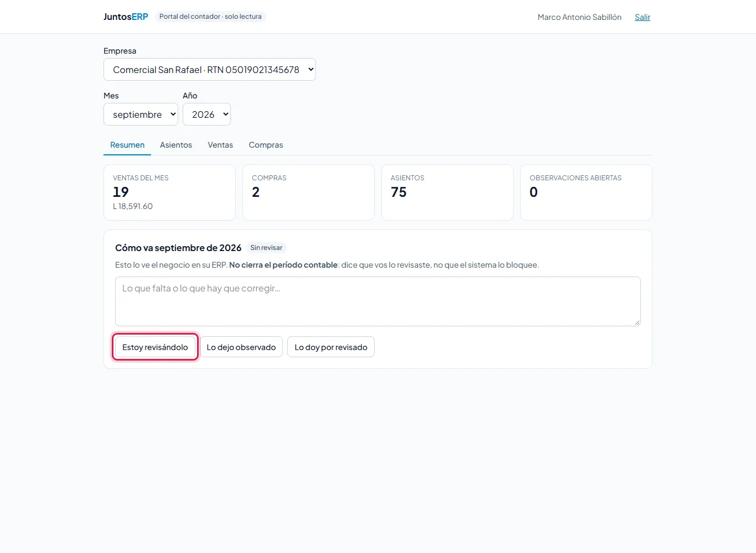Click the Asientos card showing 75
Screen dimensions: 756x553
pos(447,192)
